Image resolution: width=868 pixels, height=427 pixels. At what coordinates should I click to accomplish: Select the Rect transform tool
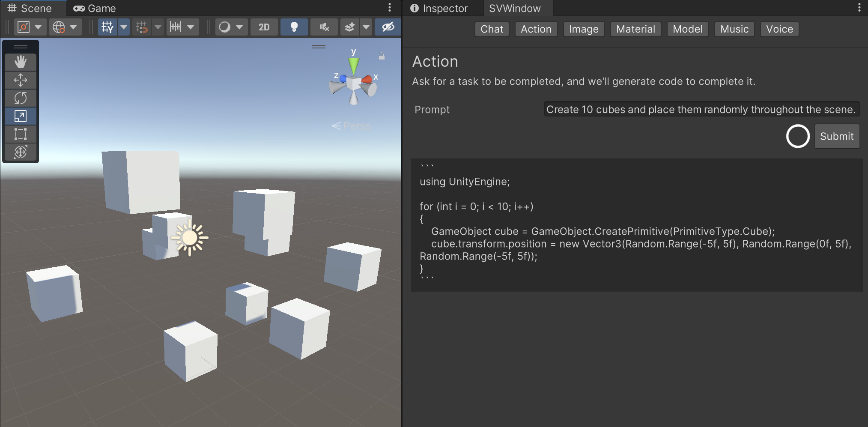pos(20,134)
